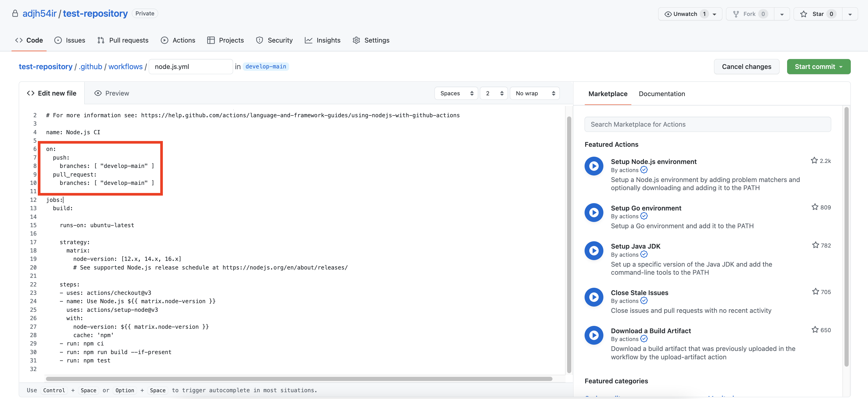Click the Setup Go environment action icon
The image size is (868, 399).
point(594,213)
